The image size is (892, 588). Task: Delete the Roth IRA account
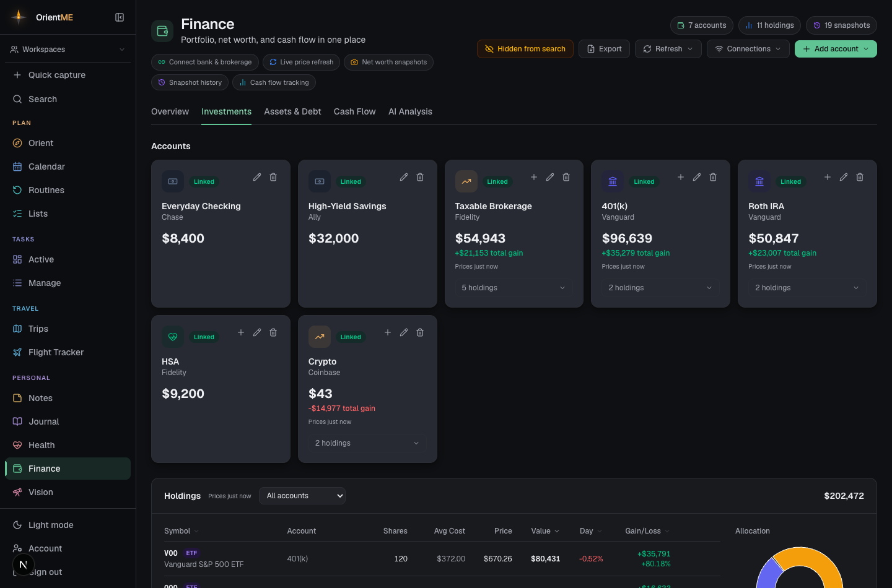coord(860,177)
